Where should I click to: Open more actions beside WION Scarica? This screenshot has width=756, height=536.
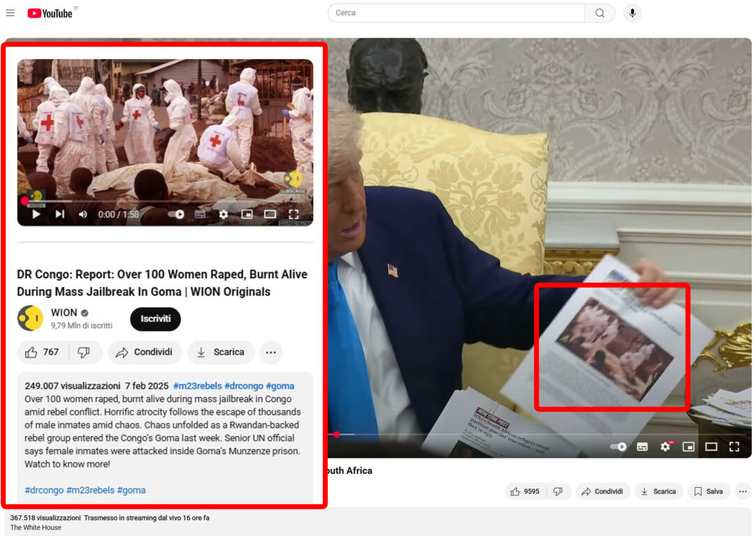tap(271, 352)
